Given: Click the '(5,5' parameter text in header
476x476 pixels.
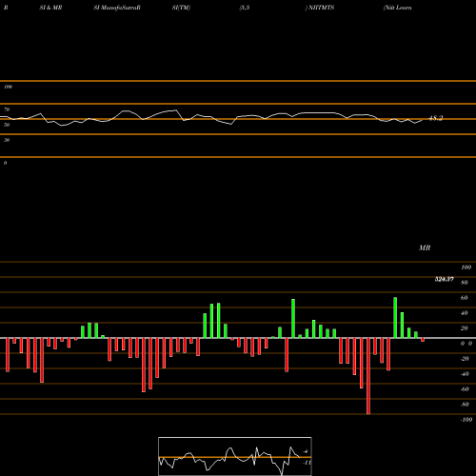Looking at the screenshot, I should point(245,8).
